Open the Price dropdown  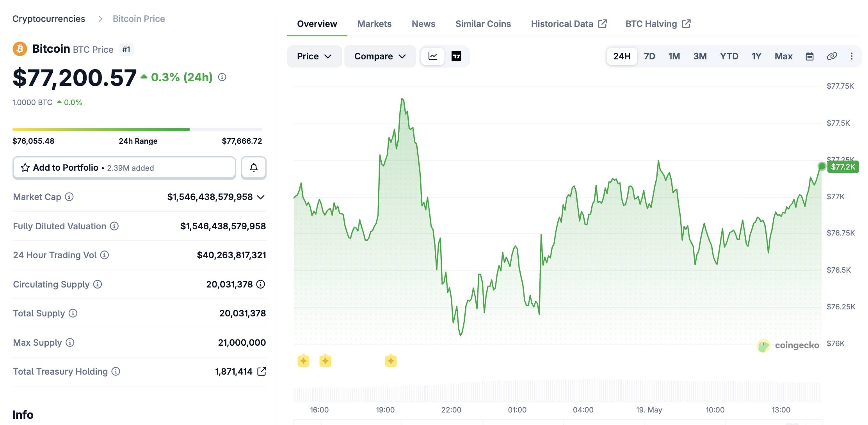[x=315, y=56]
